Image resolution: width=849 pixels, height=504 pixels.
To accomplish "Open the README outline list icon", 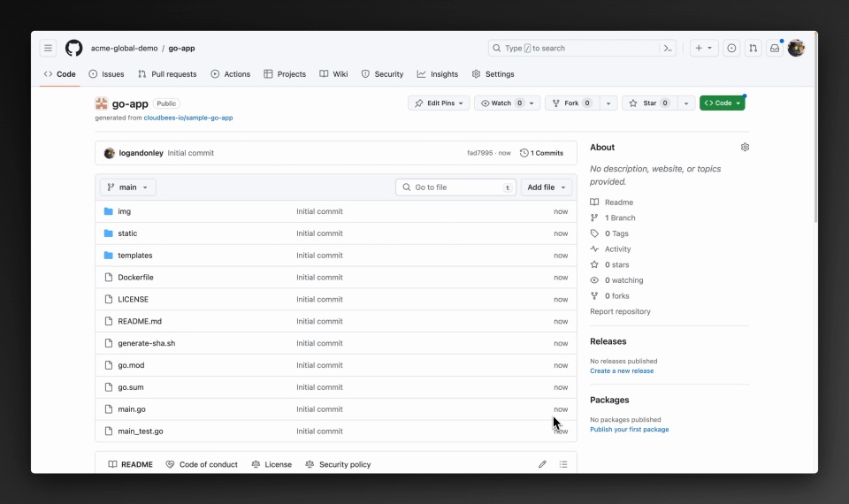I will [563, 464].
